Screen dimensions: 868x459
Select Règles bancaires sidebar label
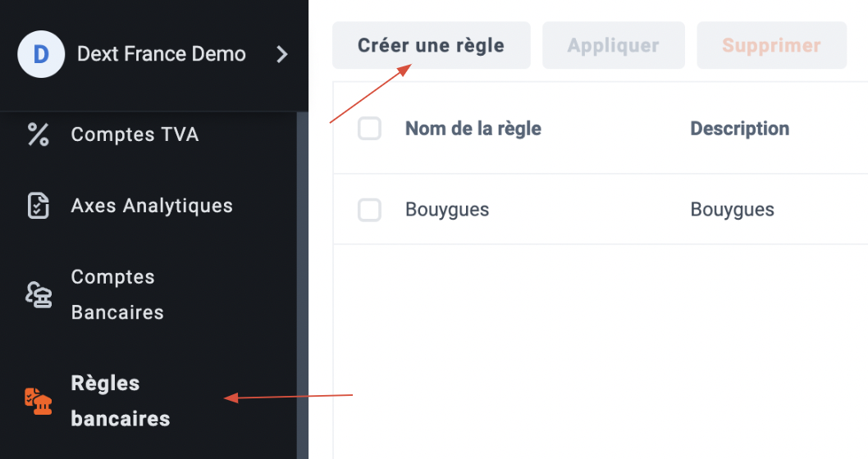pos(120,401)
